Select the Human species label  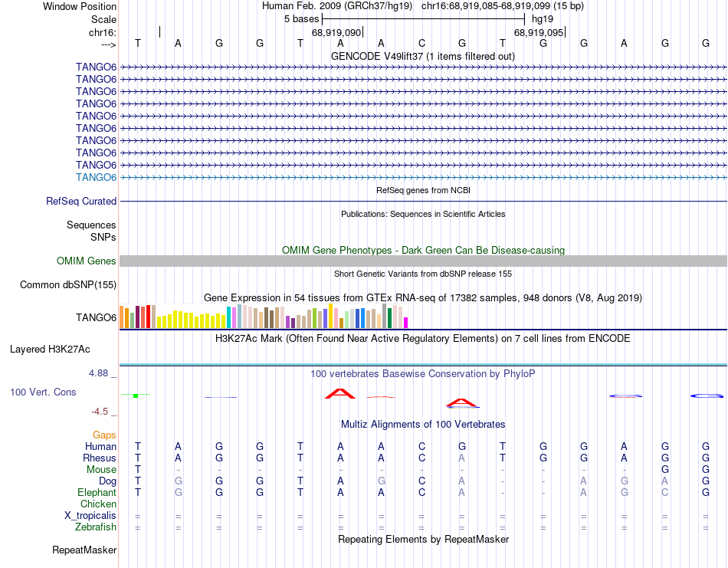click(100, 446)
